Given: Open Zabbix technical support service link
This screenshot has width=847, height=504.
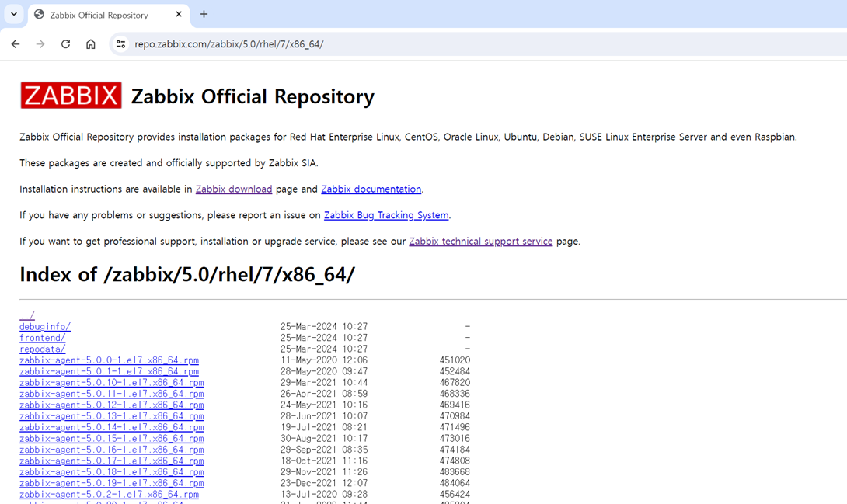Looking at the screenshot, I should pos(481,242).
